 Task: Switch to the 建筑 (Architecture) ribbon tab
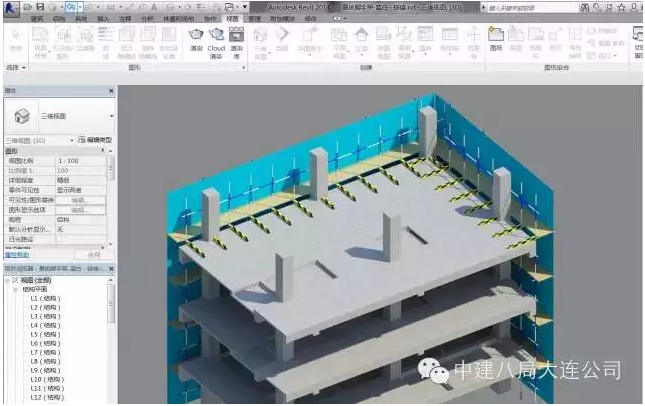click(x=37, y=19)
